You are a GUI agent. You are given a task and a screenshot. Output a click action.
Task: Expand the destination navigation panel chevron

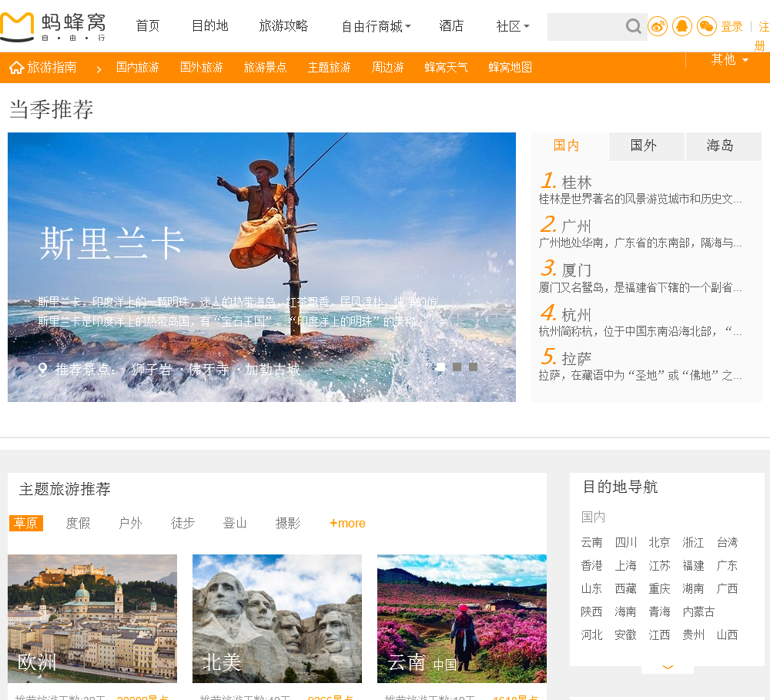pyautogui.click(x=668, y=667)
